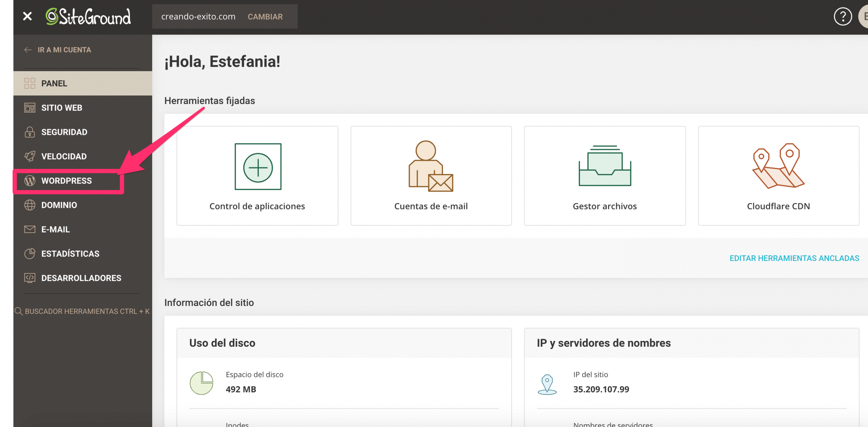
Task: Click the E-MAIL envelope icon
Action: (x=30, y=229)
